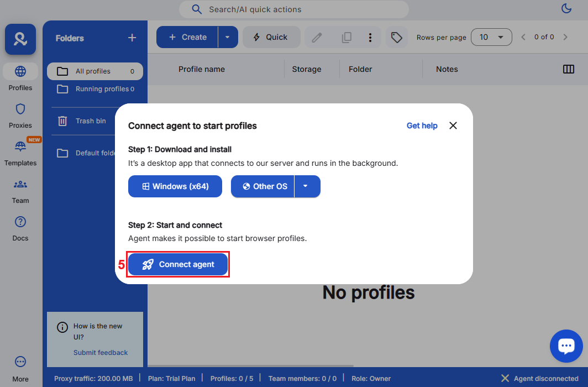
Task: Download the Windows (x64) installer
Action: [175, 186]
